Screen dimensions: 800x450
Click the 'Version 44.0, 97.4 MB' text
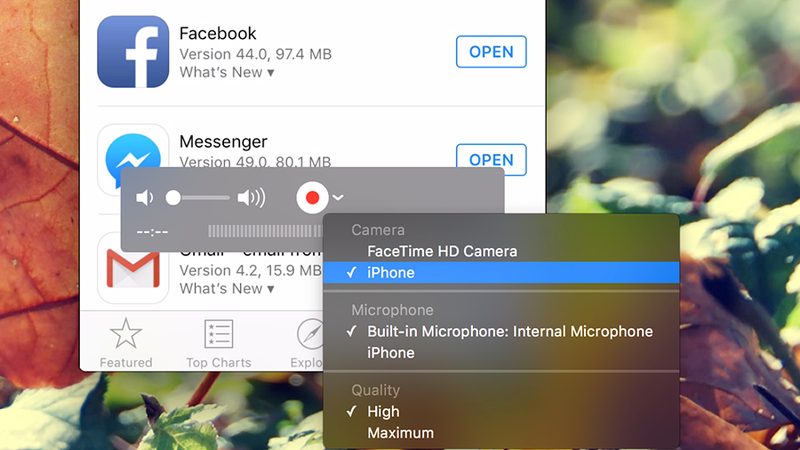(x=256, y=54)
